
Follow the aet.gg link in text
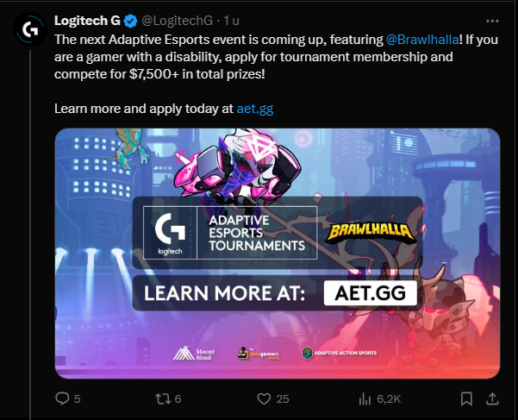click(255, 109)
